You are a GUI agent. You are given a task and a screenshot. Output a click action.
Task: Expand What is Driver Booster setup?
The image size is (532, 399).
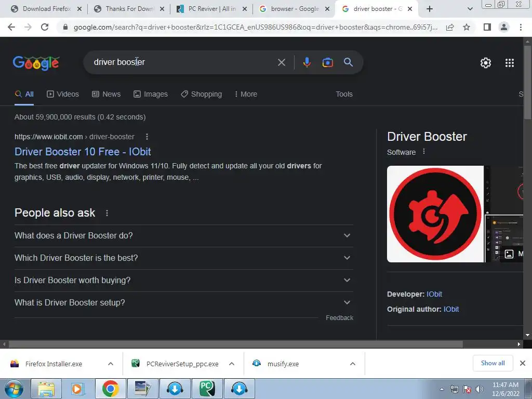[x=184, y=303]
